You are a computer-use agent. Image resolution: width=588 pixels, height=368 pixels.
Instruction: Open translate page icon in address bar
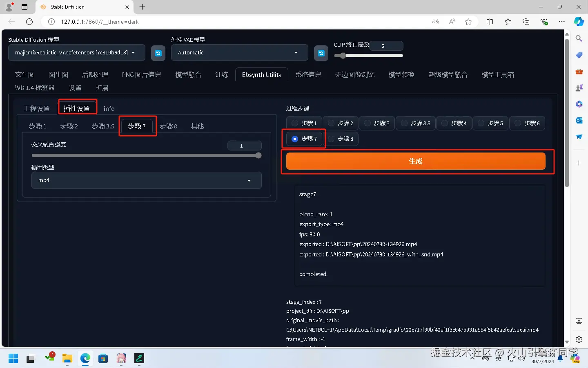click(436, 22)
